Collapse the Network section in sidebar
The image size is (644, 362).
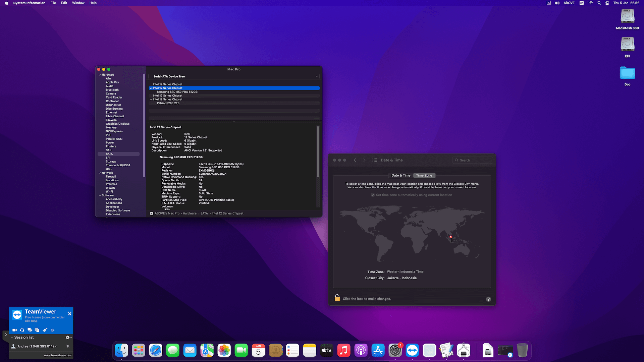coord(100,173)
